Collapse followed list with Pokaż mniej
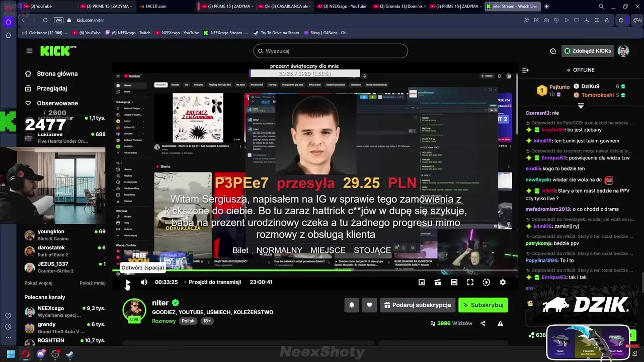 click(93, 283)
